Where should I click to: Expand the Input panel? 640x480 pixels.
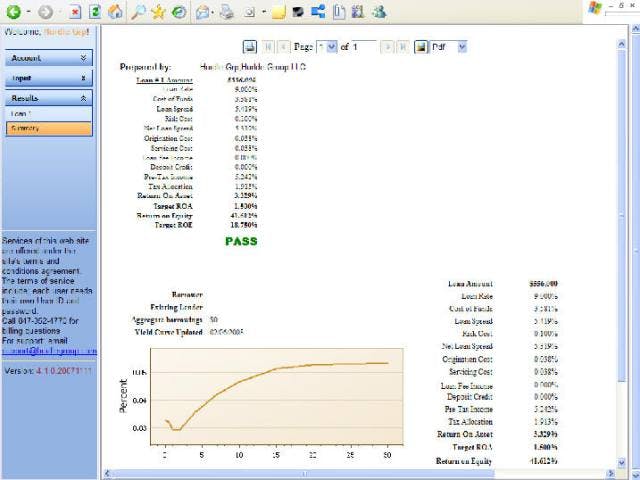click(83, 78)
